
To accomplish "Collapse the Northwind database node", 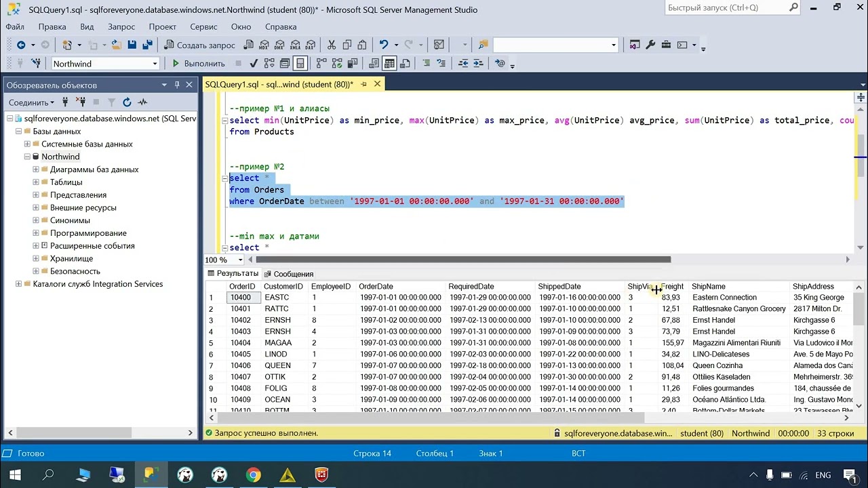I will (27, 157).
